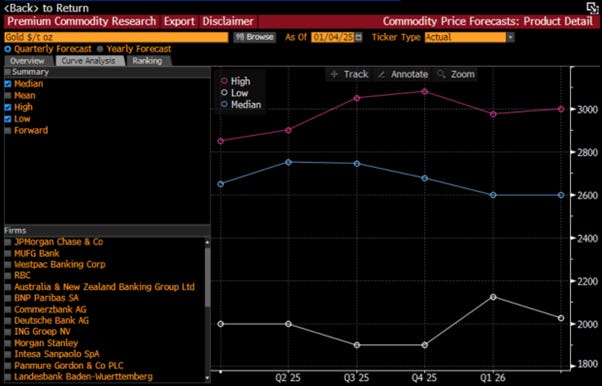Click the Track crosshair tool
602x386 pixels.
tap(349, 74)
